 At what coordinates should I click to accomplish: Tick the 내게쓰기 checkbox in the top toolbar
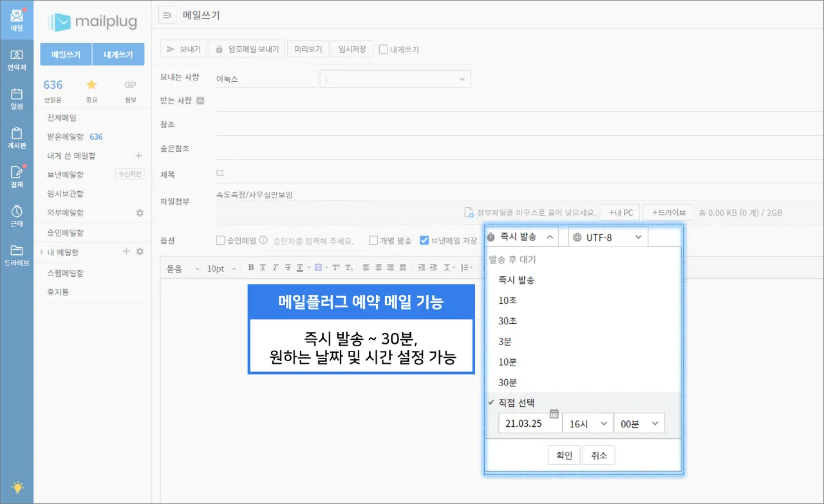click(383, 49)
